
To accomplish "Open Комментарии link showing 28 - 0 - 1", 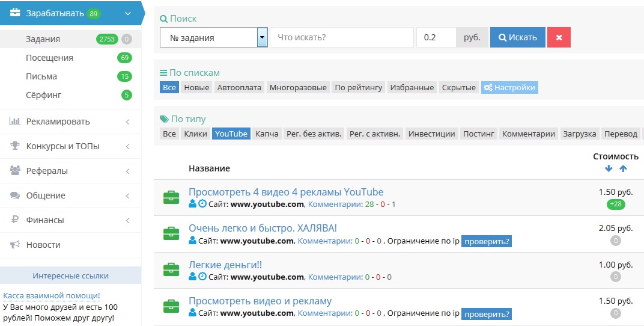I will pyautogui.click(x=336, y=204).
